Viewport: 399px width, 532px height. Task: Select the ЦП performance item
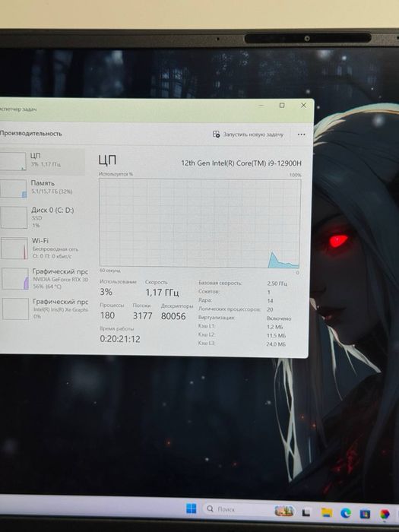pyautogui.click(x=42, y=161)
